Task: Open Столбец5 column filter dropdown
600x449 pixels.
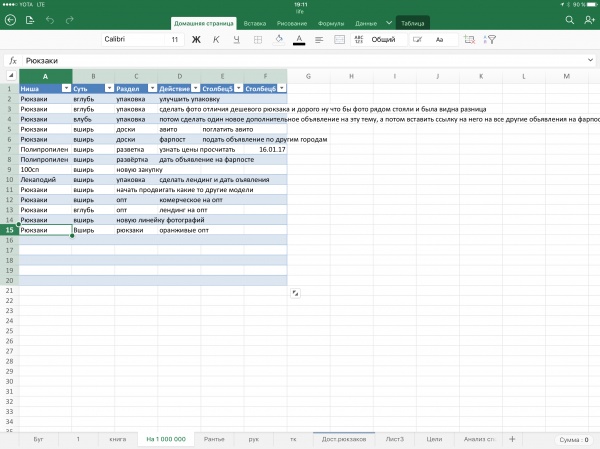Action: coord(239,88)
